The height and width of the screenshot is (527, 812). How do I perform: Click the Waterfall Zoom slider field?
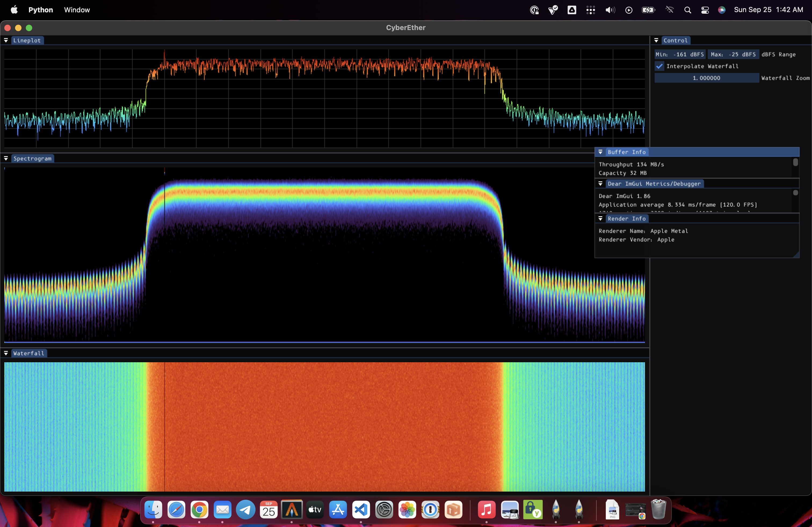point(706,78)
